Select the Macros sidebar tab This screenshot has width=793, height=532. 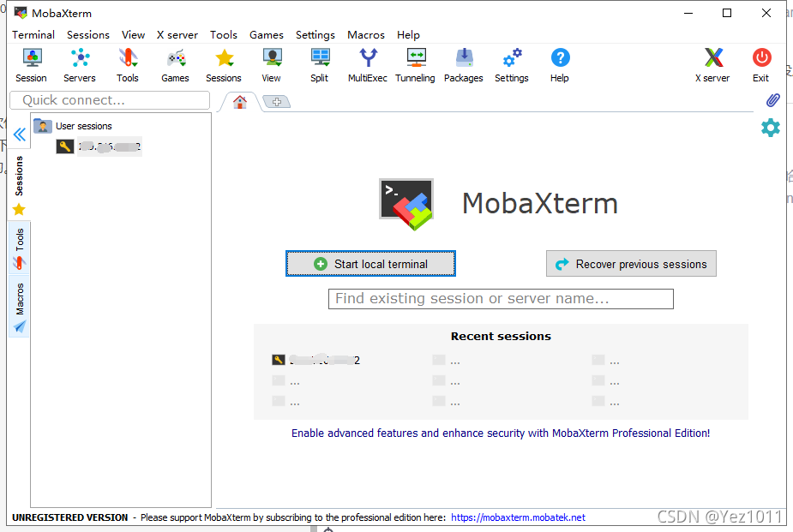tap(19, 306)
